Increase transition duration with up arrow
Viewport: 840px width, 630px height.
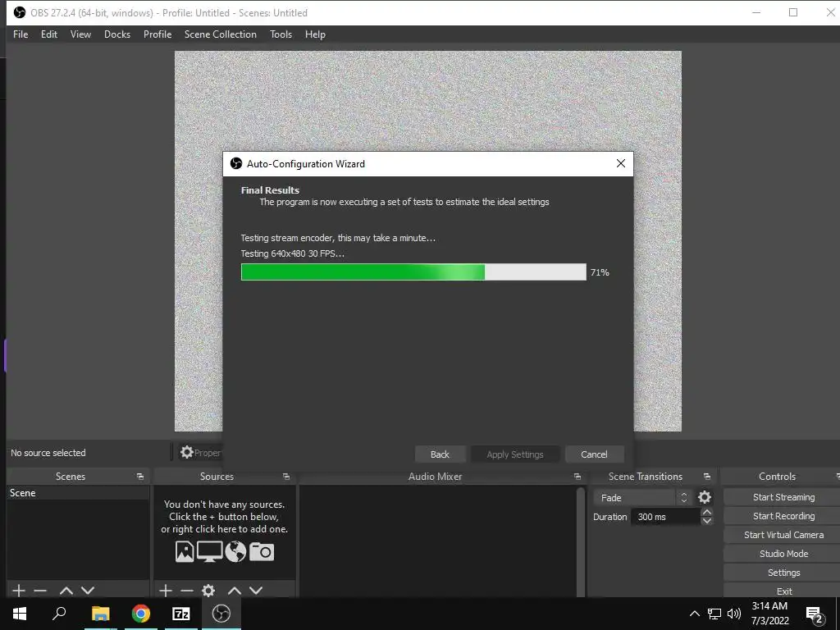pos(706,513)
